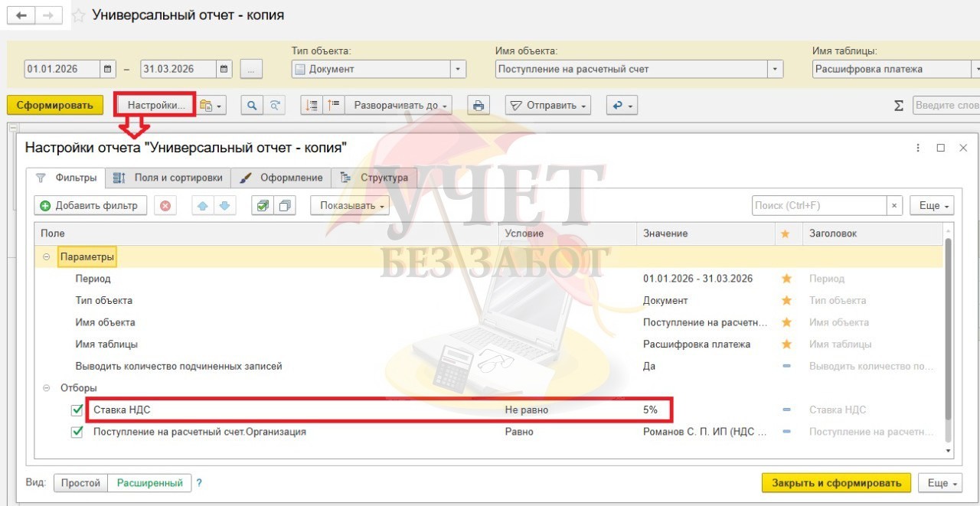Viewport: 980px width, 506px height.
Task: Collapse the Параметры group
Action: [47, 257]
